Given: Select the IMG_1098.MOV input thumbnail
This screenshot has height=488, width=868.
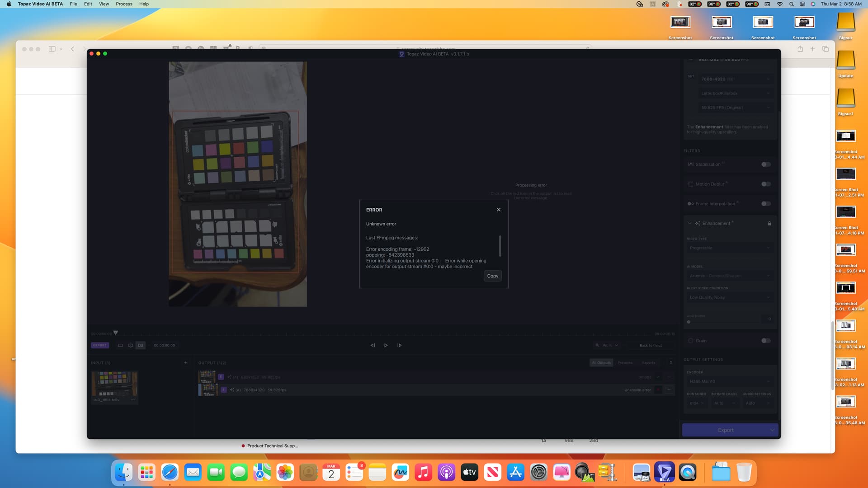Looking at the screenshot, I should click(x=114, y=384).
